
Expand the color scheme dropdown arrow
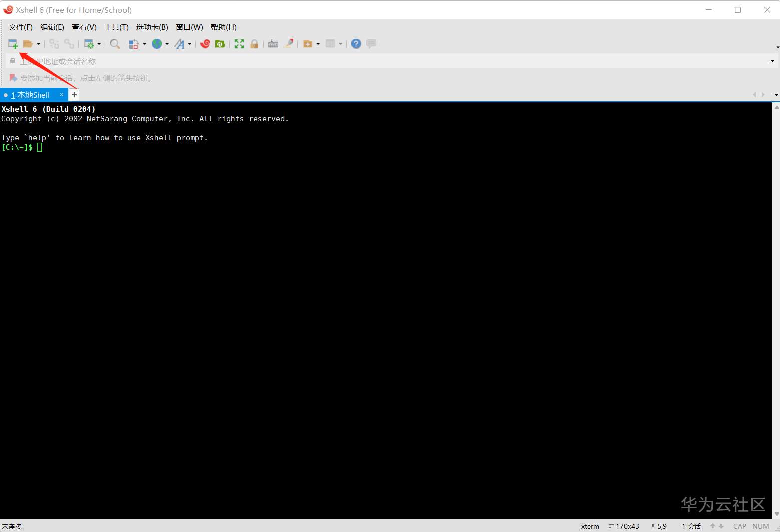(144, 44)
